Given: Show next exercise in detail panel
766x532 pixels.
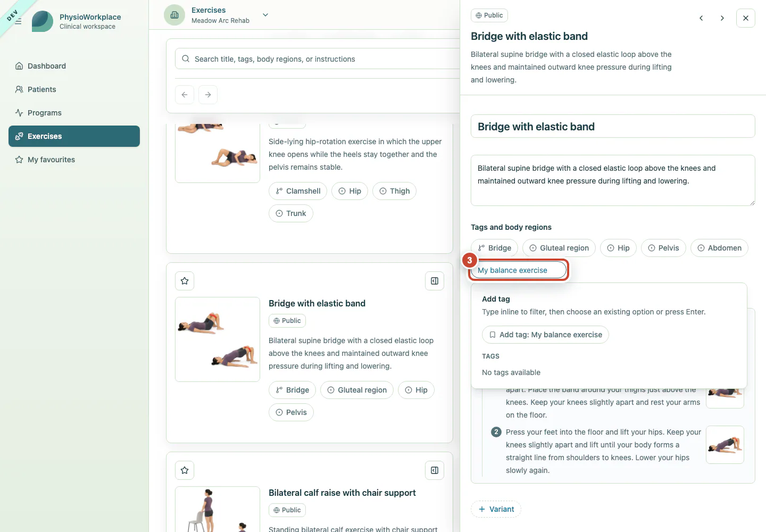Looking at the screenshot, I should click(722, 18).
